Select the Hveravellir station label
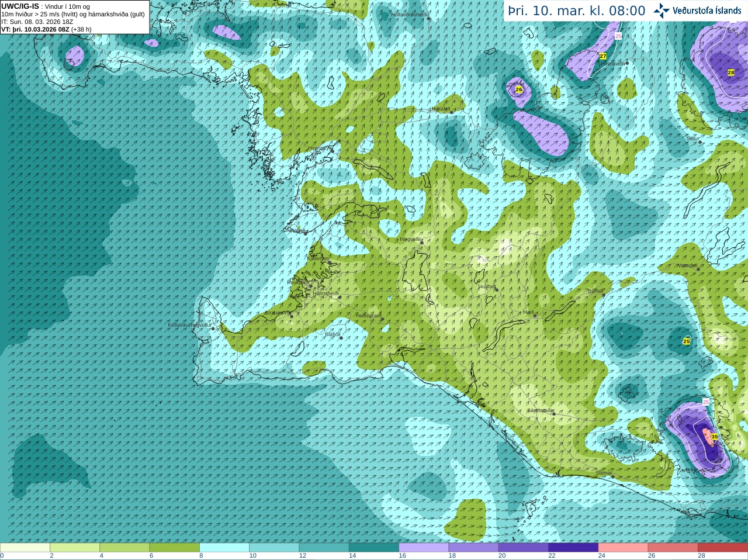748x560 pixels. coord(613,63)
